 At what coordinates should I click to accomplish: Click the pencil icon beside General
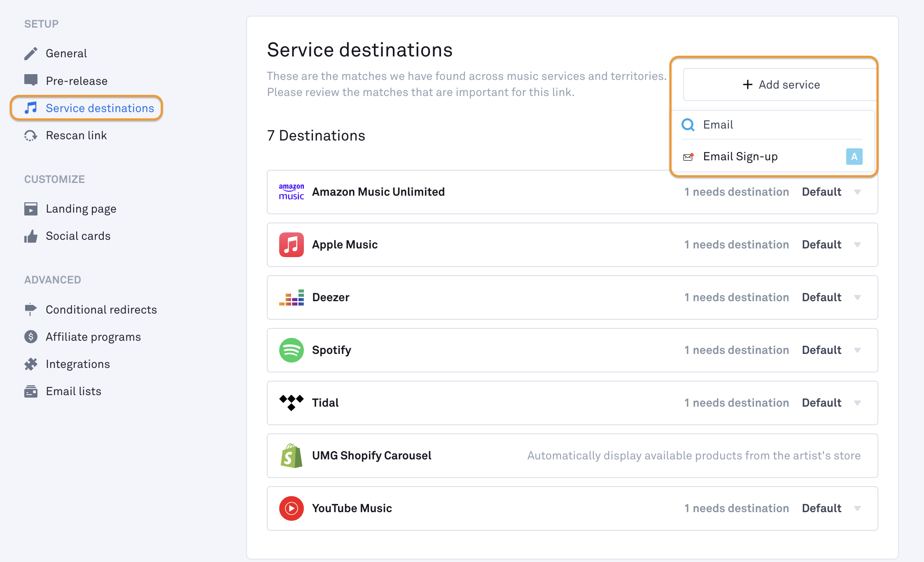(31, 54)
